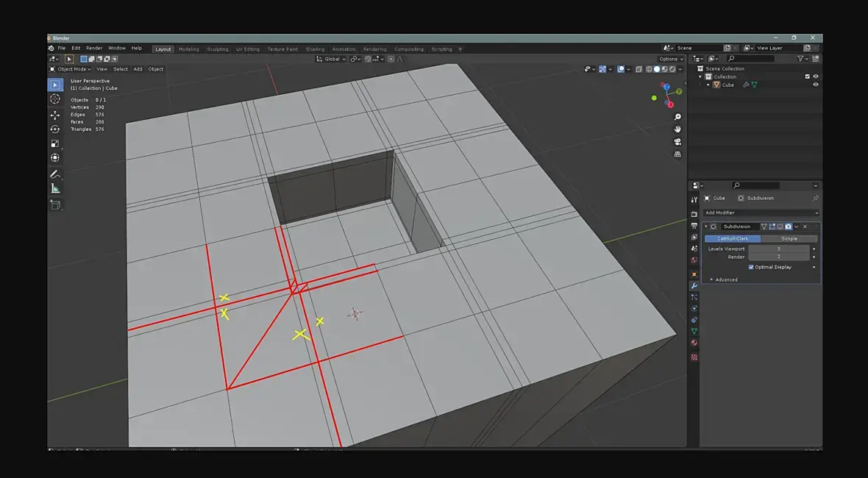Open the Physics properties tab

point(694,309)
